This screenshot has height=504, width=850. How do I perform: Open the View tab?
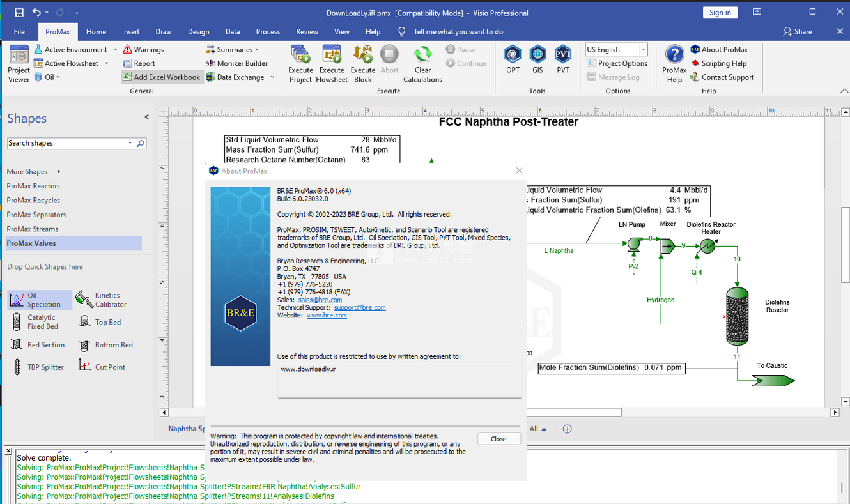pyautogui.click(x=342, y=31)
